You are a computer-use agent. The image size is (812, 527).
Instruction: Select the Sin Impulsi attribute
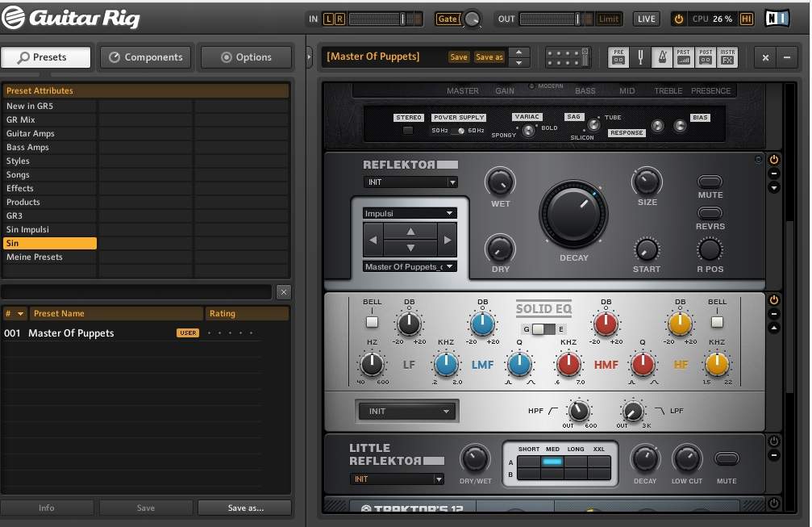pyautogui.click(x=49, y=229)
